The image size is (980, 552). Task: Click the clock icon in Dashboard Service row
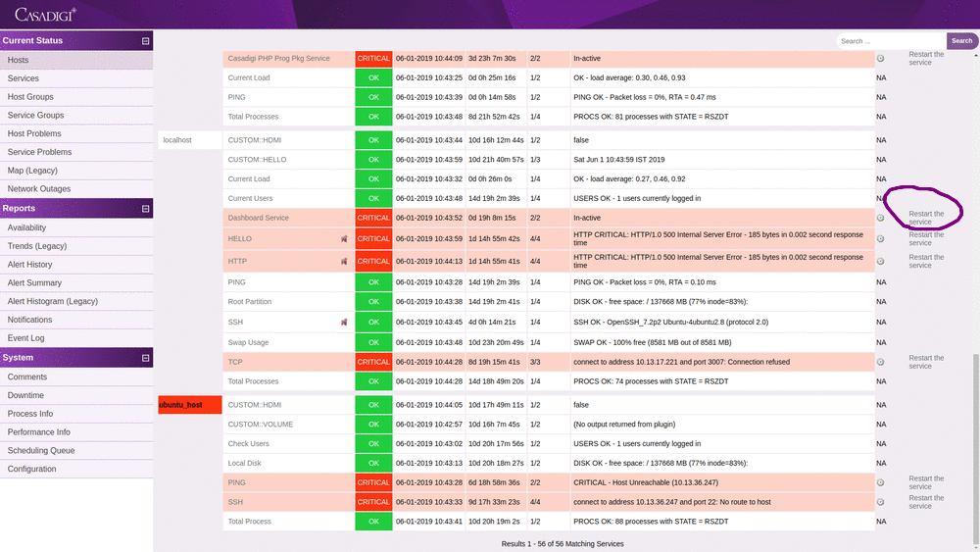click(880, 218)
